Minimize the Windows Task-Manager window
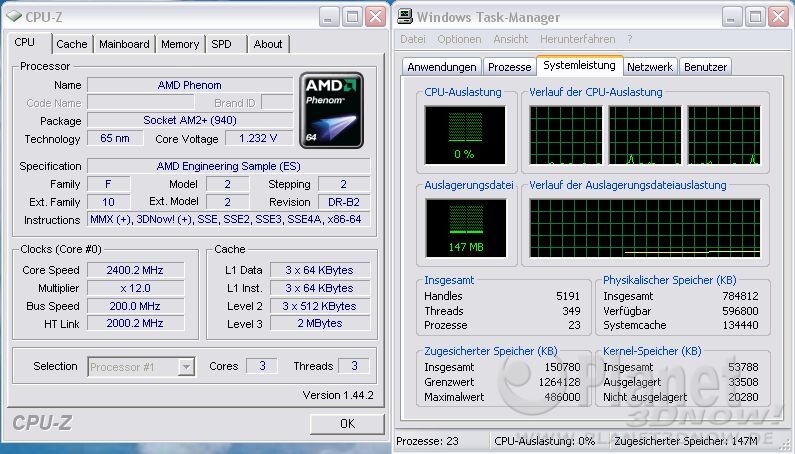This screenshot has height=454, width=795. coord(731,17)
